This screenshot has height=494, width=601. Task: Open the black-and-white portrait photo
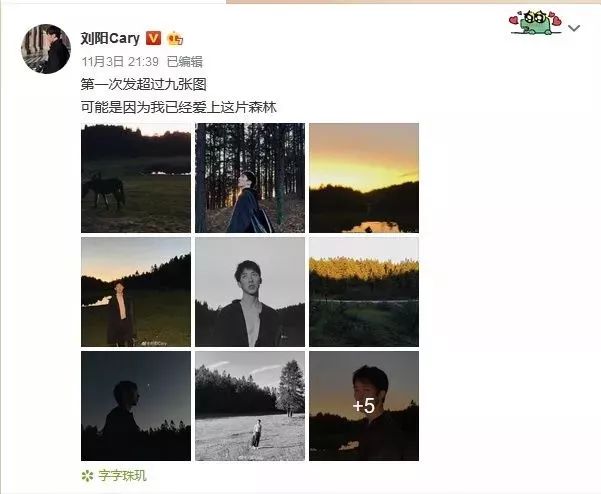coord(250,292)
